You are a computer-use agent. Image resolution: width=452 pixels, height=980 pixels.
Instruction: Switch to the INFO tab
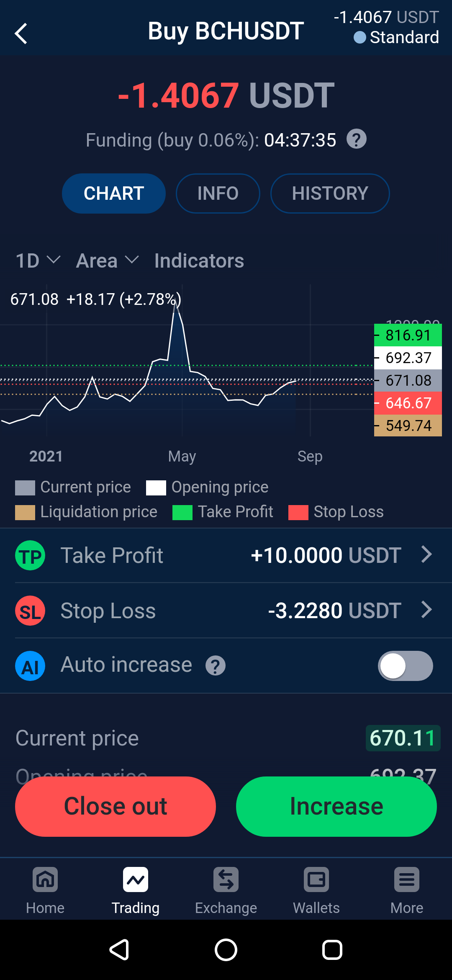coord(218,193)
